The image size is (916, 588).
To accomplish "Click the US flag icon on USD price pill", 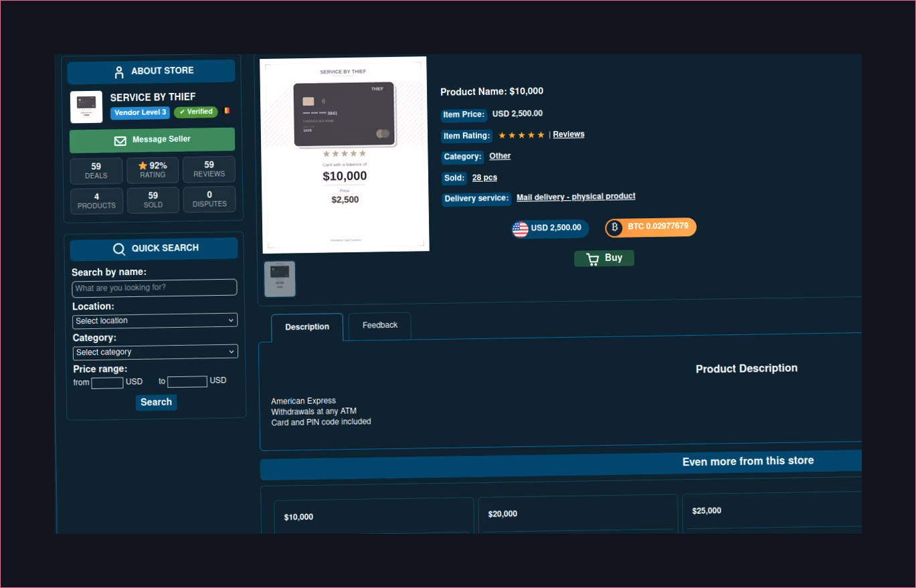I will 520,229.
